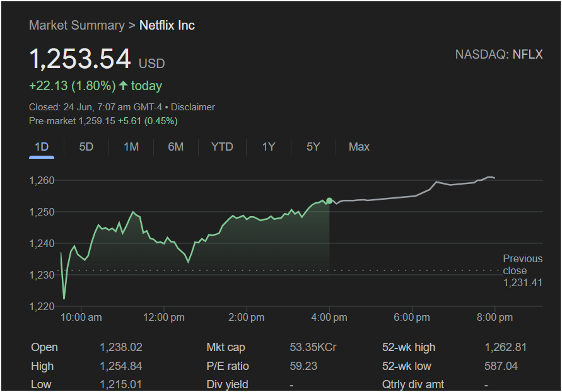Click the Netflix Inc title

click(x=167, y=25)
